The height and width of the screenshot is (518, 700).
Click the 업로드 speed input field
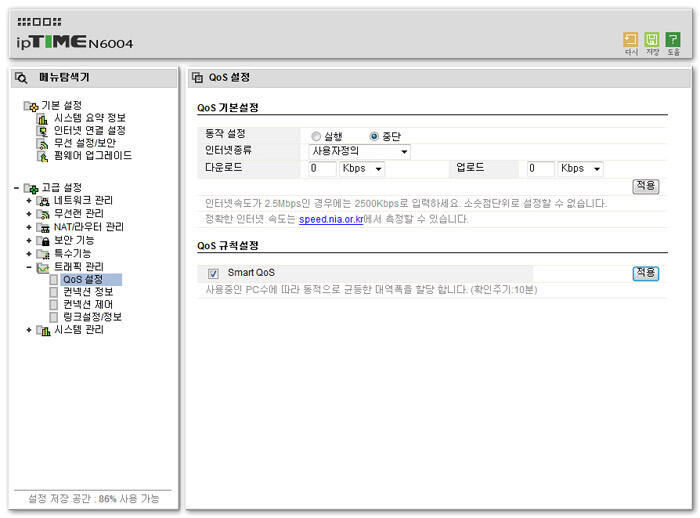[x=541, y=169]
